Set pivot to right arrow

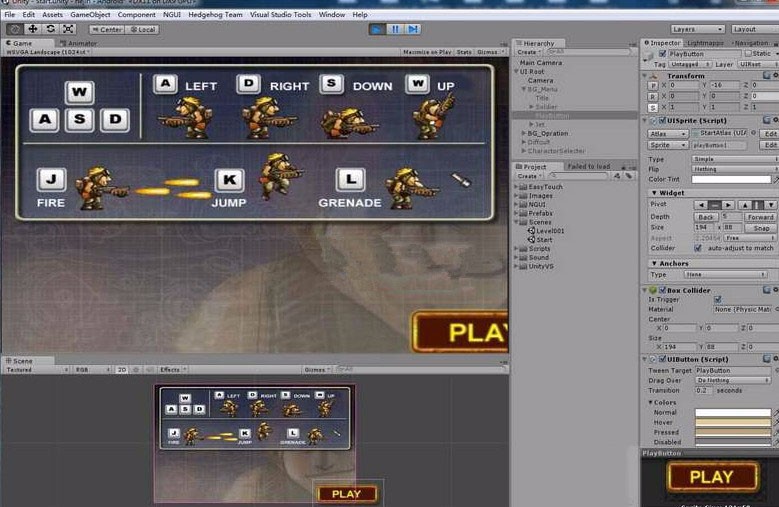coord(728,205)
